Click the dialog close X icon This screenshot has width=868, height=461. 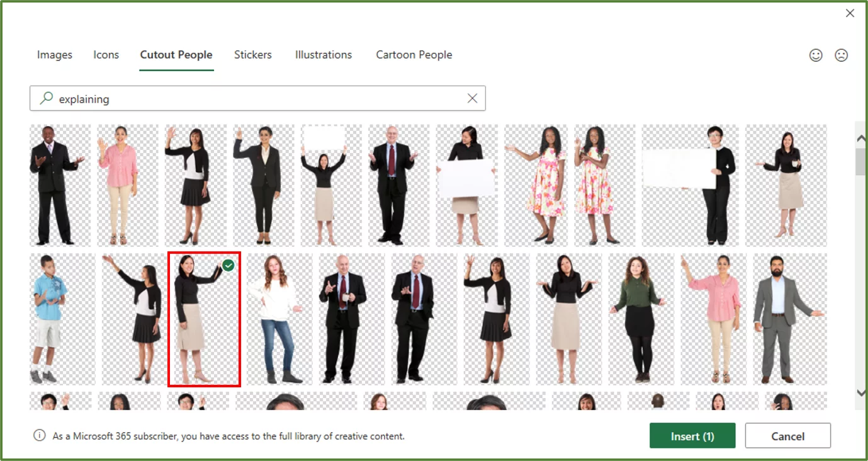[x=850, y=13]
